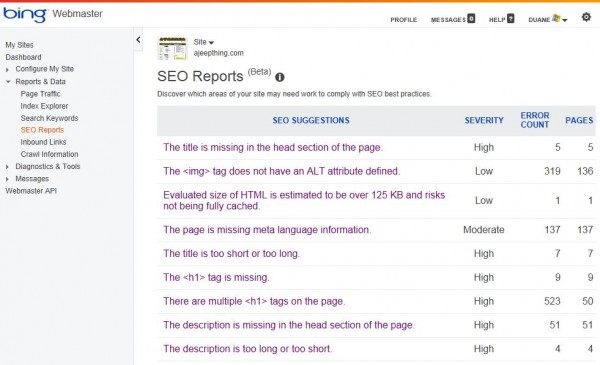The height and width of the screenshot is (365, 600).
Task: Click the SEO Reports page heading
Action: 200,76
